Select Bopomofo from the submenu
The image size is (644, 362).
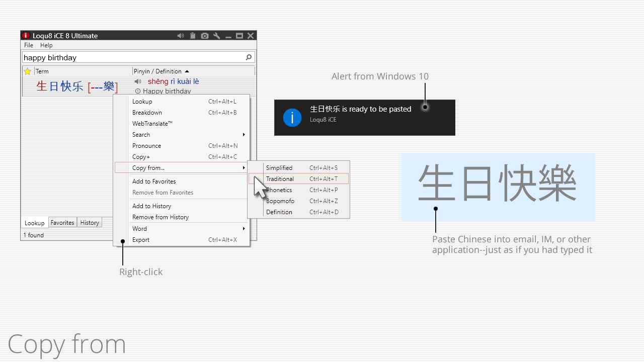[x=280, y=201]
